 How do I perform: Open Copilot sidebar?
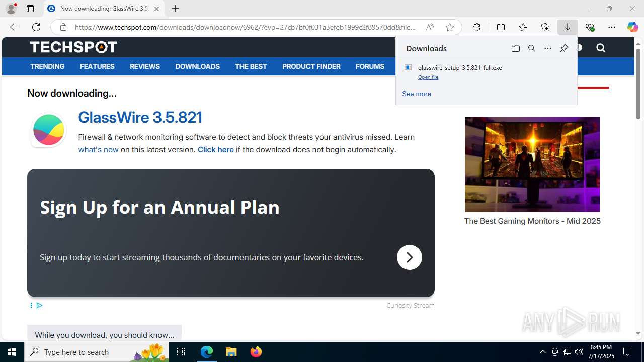632,27
